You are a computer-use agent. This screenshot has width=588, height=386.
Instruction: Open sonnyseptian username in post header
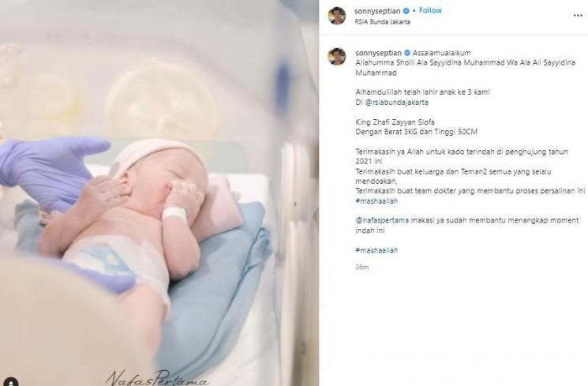[x=377, y=11]
